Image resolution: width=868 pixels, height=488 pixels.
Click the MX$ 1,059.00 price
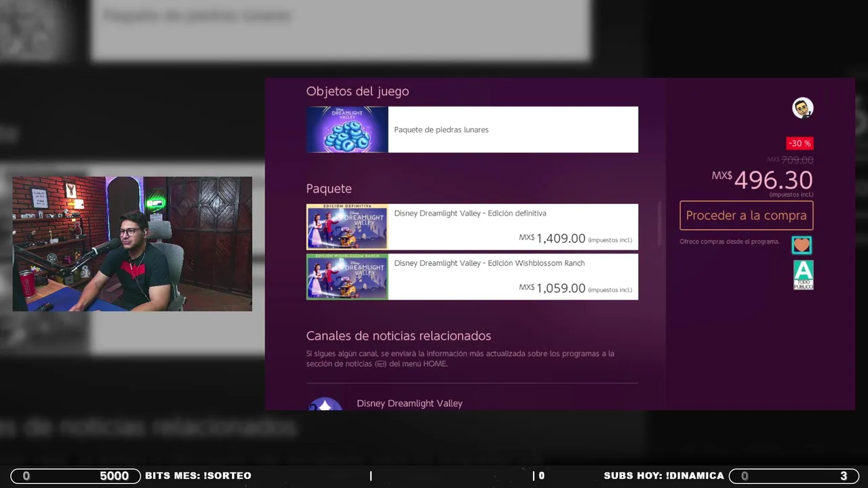point(552,288)
